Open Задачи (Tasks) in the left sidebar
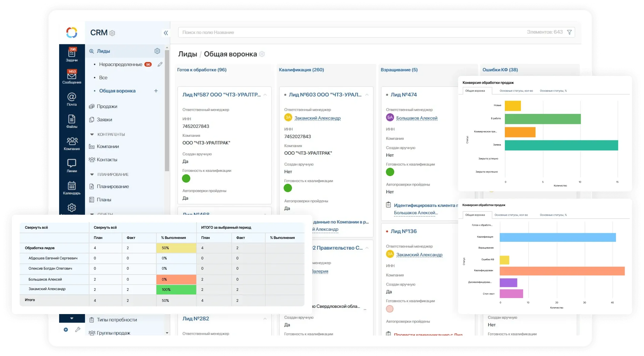644x356 pixels. click(x=72, y=55)
